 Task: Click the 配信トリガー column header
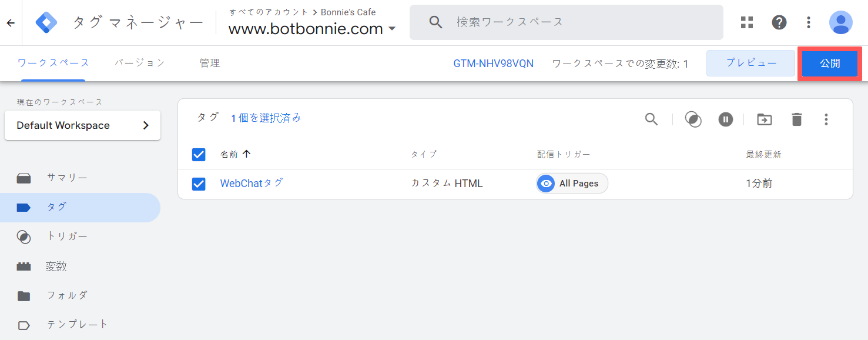pos(564,155)
